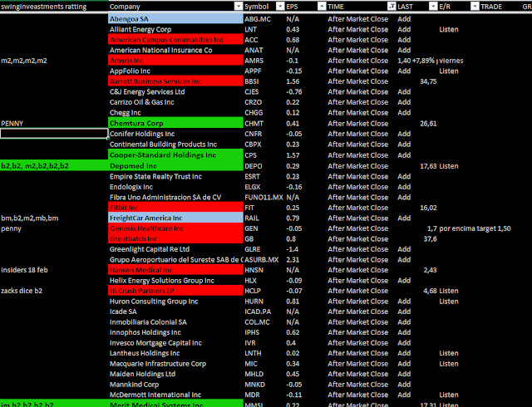Select the red Genesis Healthcare Inc cell
532x407 pixels.
coord(175,228)
